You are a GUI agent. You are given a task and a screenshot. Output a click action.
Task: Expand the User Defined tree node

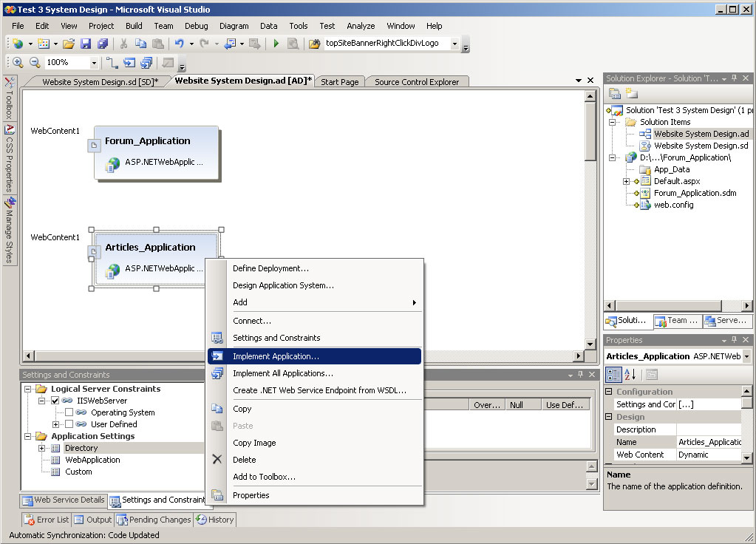(x=55, y=424)
